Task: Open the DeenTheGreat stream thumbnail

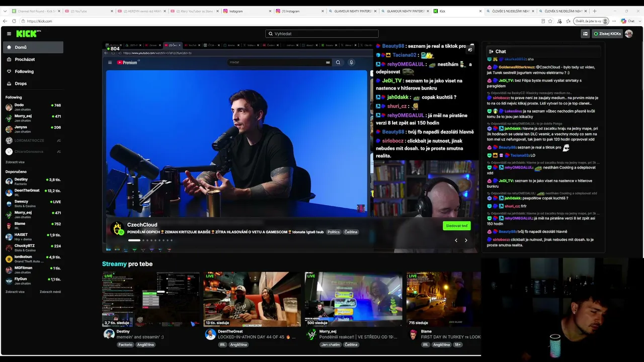Action: pyautogui.click(x=252, y=299)
